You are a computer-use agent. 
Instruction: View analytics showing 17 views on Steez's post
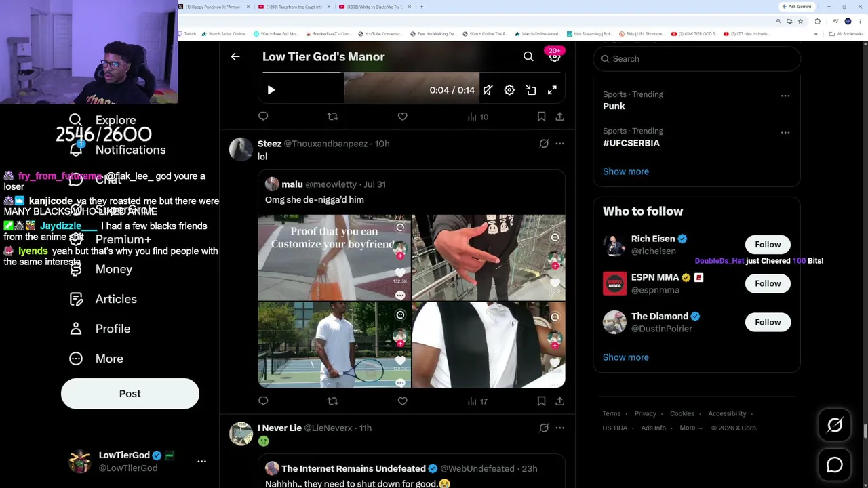pos(477,401)
